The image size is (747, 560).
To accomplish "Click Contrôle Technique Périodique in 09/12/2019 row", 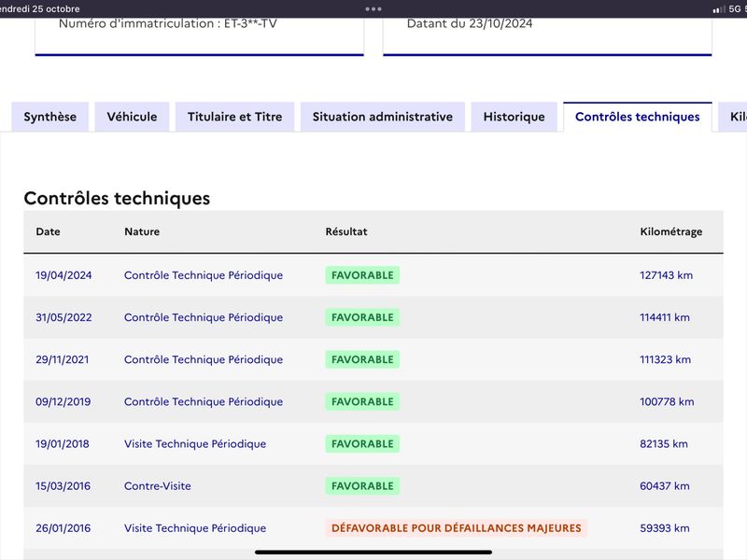I will tap(204, 401).
